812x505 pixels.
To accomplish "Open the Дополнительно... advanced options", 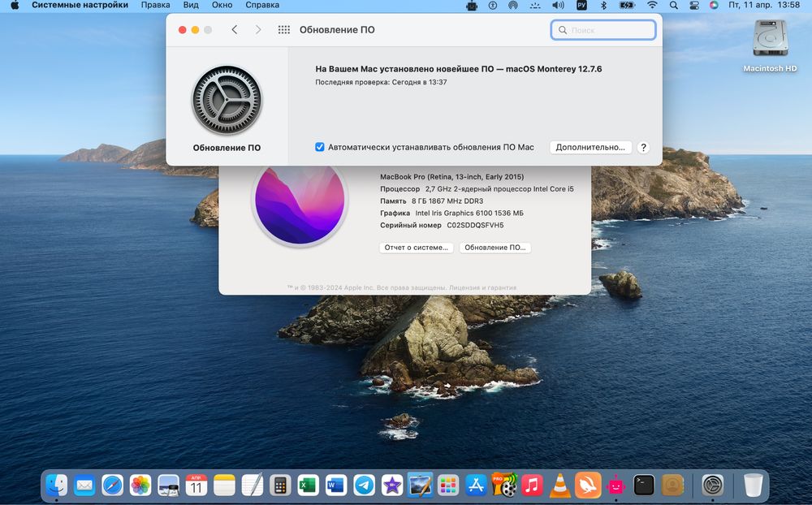I will coord(590,147).
